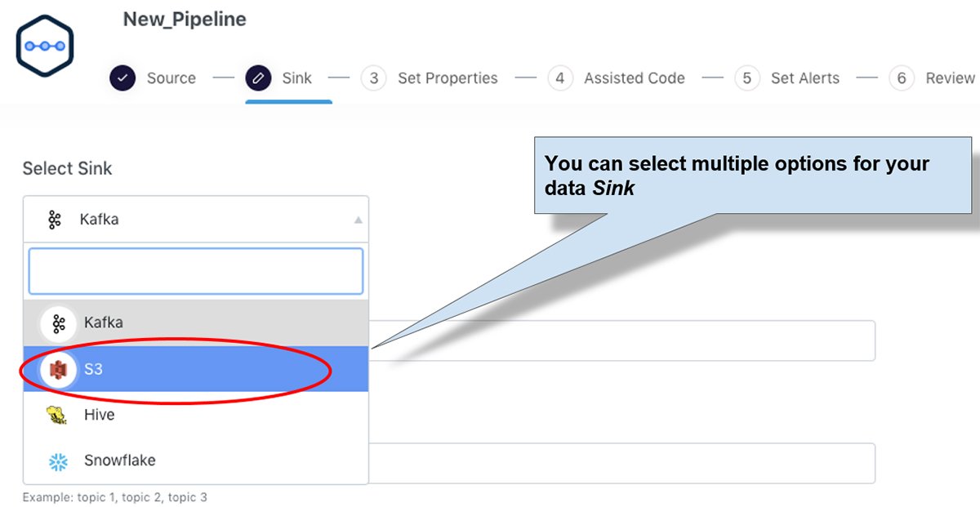Click the Kafka icon in the dropdown list
Image resolution: width=980 pixels, height=507 pixels.
pos(58,323)
